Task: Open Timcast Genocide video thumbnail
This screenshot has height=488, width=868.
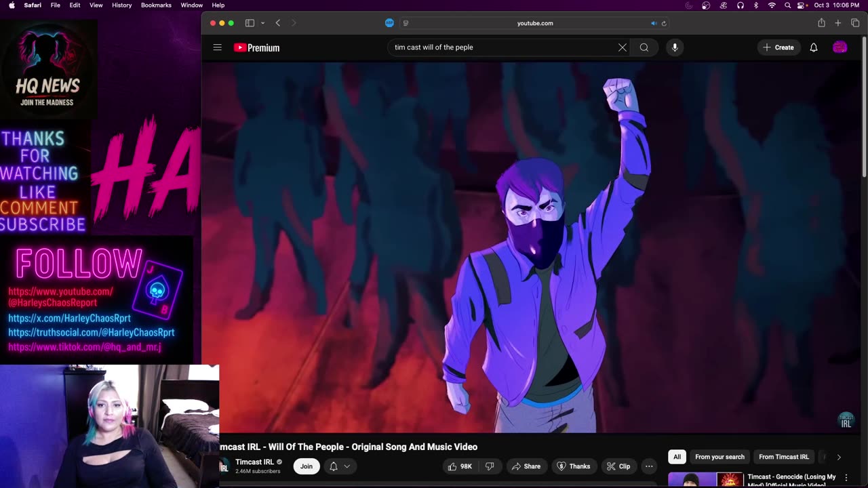Action: pyautogui.click(x=706, y=480)
